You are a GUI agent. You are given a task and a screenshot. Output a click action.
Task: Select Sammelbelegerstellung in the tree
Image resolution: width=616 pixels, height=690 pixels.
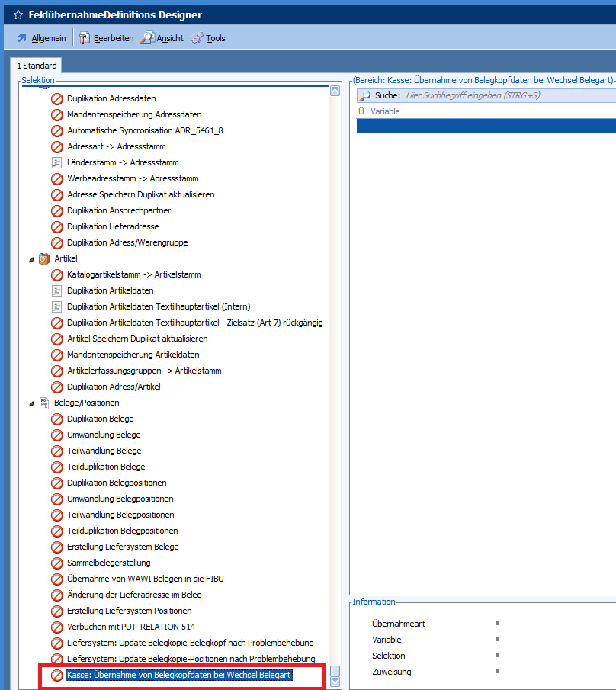coord(108,563)
